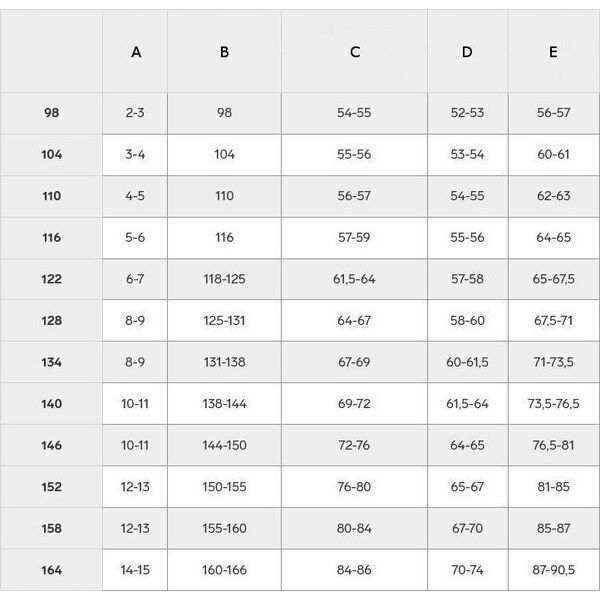The image size is (600, 600).
Task: Click the 2-3 age cell
Action: pos(135,113)
